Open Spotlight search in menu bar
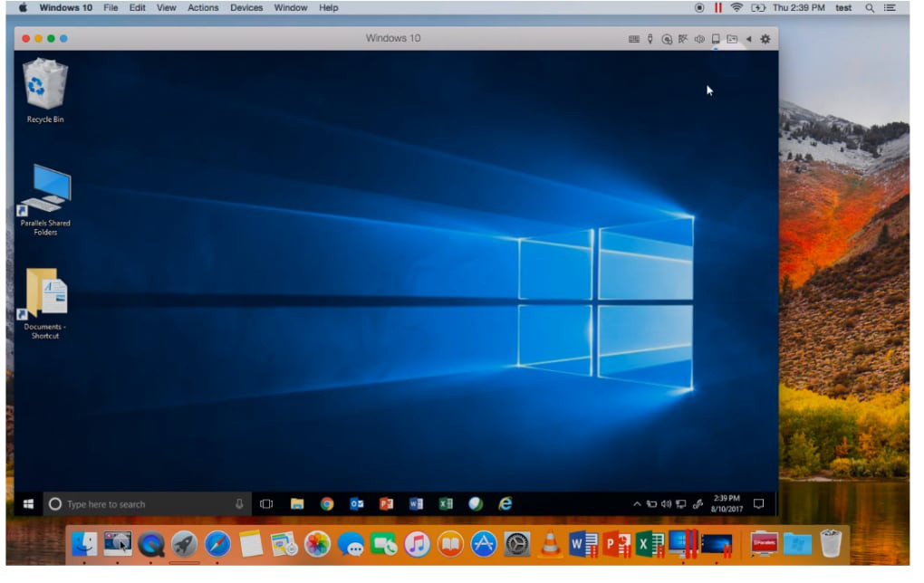The image size is (924, 583). coord(870,7)
